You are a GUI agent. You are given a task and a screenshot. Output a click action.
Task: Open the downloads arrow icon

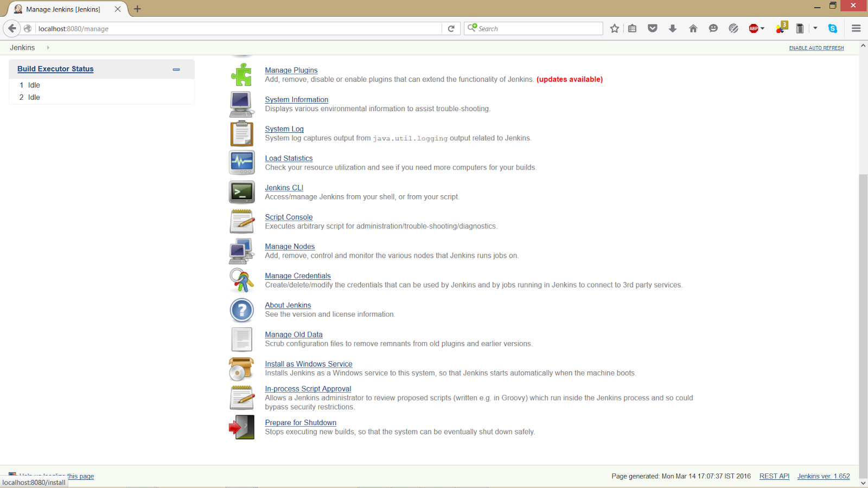click(x=673, y=29)
